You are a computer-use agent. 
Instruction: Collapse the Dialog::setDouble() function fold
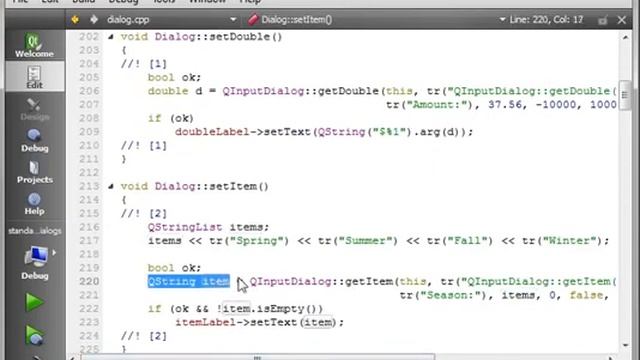tap(111, 37)
